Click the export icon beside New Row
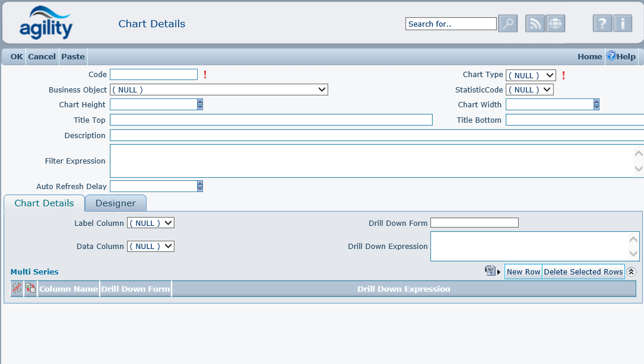Image resolution: width=644 pixels, height=364 pixels. tap(491, 271)
